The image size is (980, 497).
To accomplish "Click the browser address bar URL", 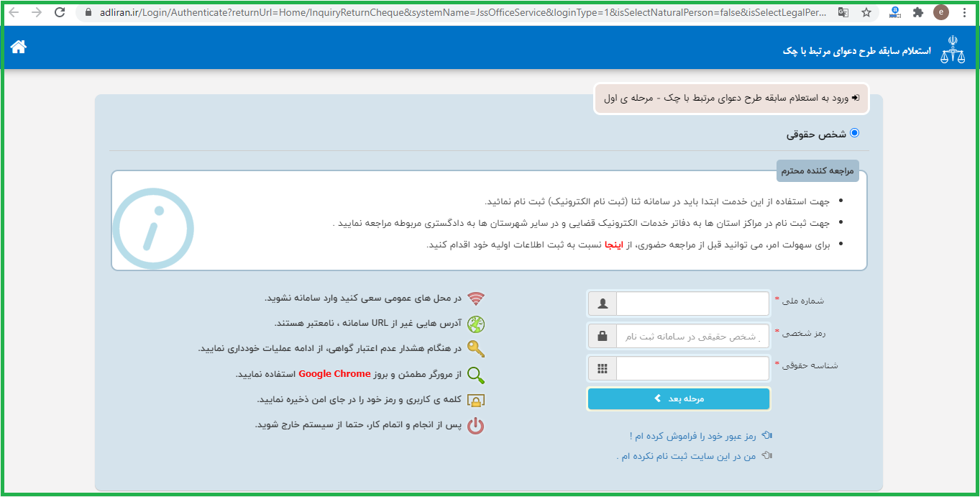I will coord(463,12).
